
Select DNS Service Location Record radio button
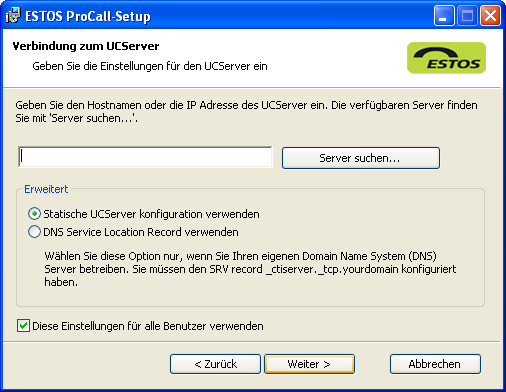(34, 232)
